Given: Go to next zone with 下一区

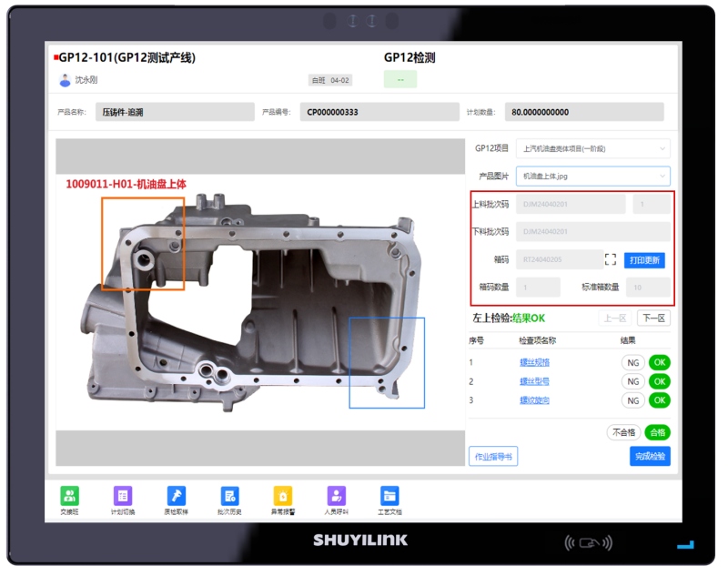Looking at the screenshot, I should click(x=653, y=318).
